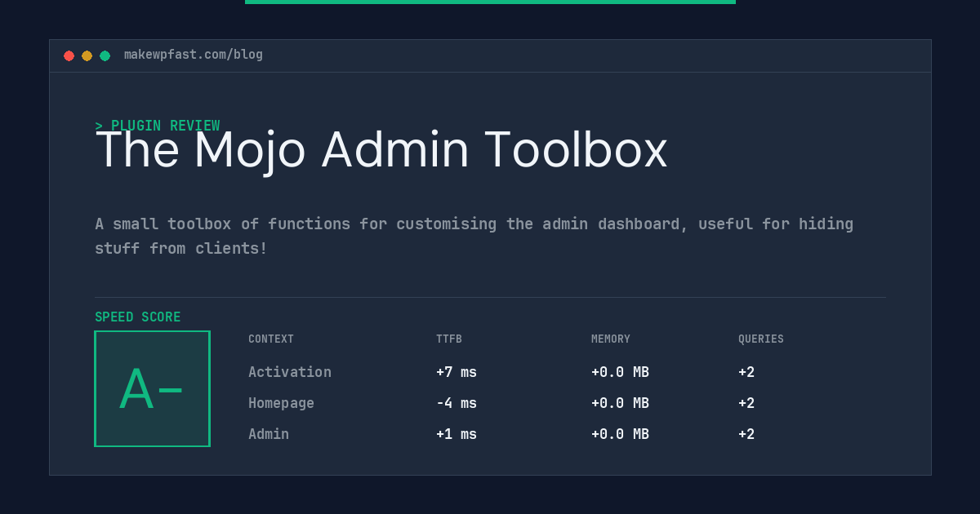Click the green window dot
Image resolution: width=980 pixels, height=514 pixels.
coord(105,55)
